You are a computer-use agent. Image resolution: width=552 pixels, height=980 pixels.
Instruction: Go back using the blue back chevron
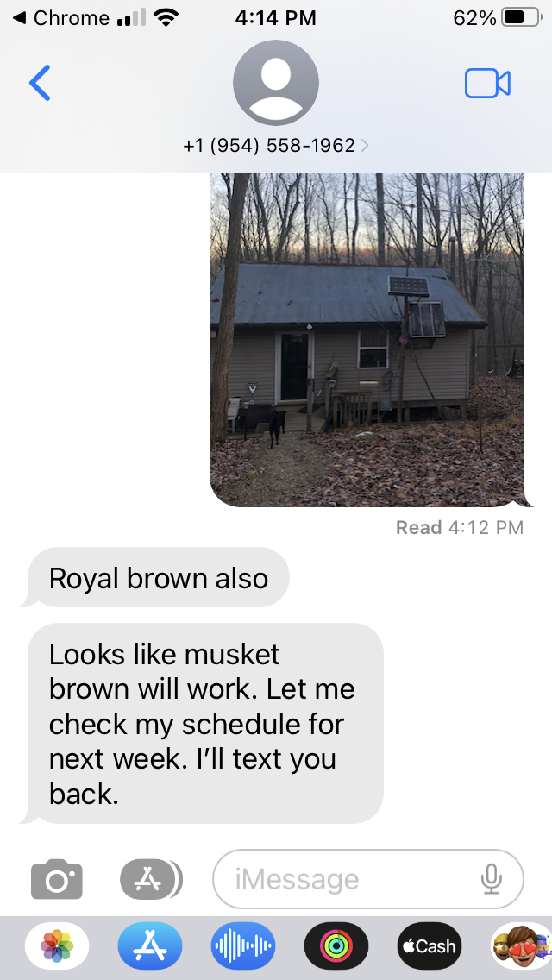[x=40, y=83]
